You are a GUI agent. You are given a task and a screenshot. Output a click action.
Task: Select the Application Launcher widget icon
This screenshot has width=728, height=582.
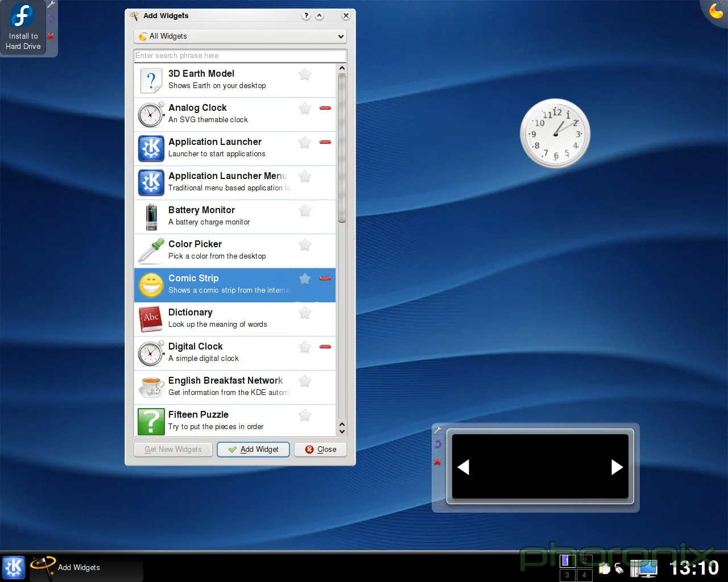pos(151,149)
